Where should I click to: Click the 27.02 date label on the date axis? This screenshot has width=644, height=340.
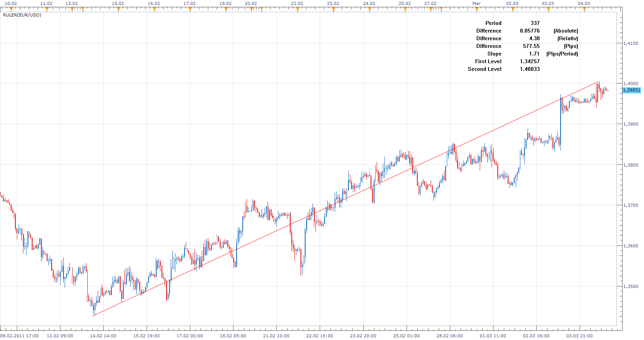click(430, 3)
